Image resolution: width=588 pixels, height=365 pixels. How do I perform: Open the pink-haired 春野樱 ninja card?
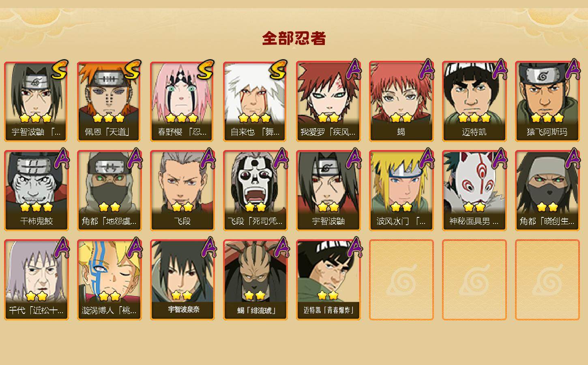point(182,101)
